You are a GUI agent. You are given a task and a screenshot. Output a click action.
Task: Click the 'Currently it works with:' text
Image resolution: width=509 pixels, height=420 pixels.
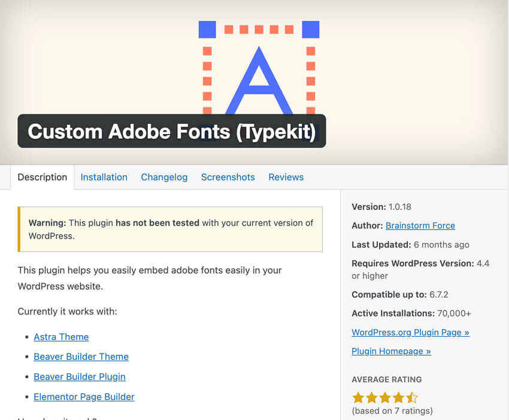tap(67, 312)
